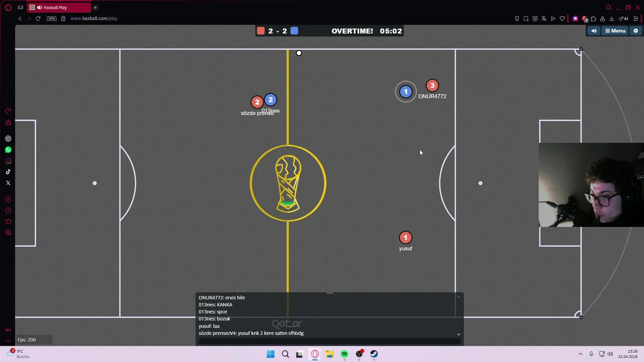Open sidebar settings gear icon

coord(8,232)
